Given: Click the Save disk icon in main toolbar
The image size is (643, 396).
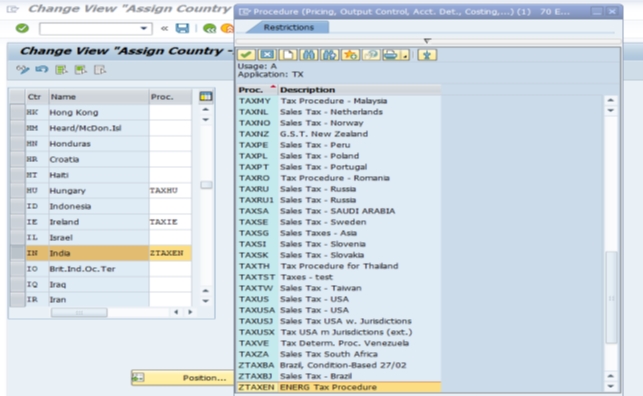Looking at the screenshot, I should pos(182,28).
